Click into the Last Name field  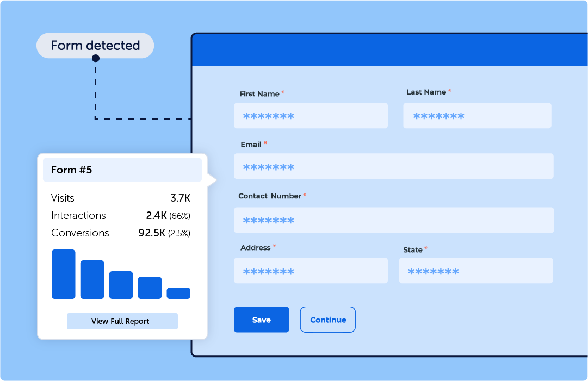(477, 116)
